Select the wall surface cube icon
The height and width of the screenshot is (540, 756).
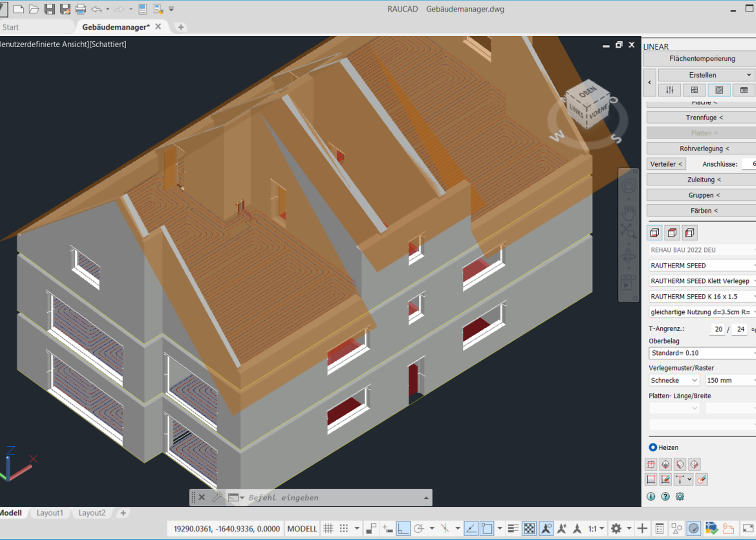click(689, 232)
